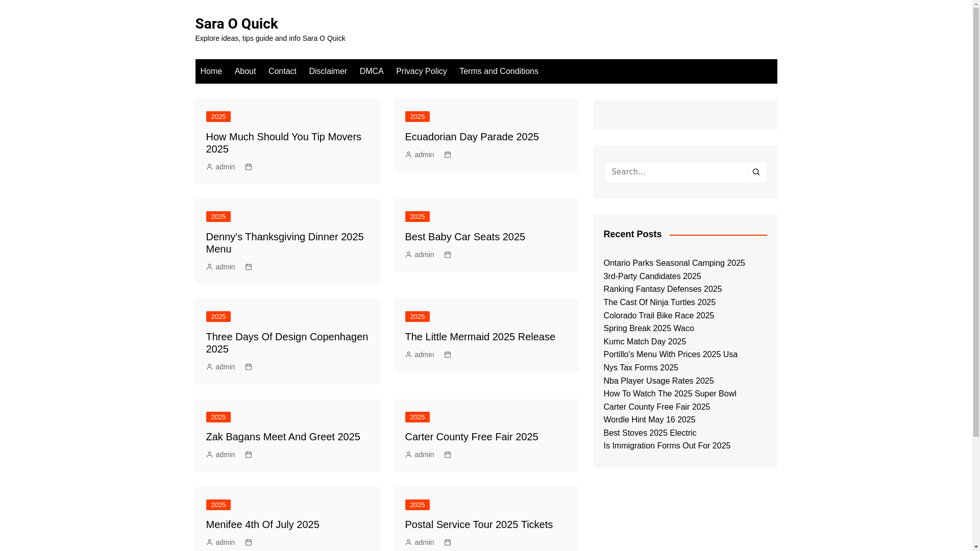980x551 pixels.
Task: Open recent post Kumc Match Day 2025
Action: [645, 342]
